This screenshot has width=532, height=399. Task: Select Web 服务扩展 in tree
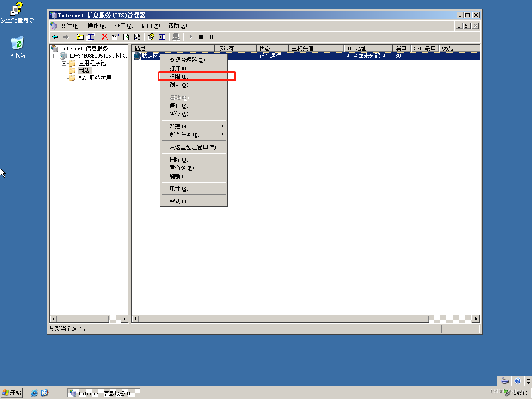[x=95, y=78]
